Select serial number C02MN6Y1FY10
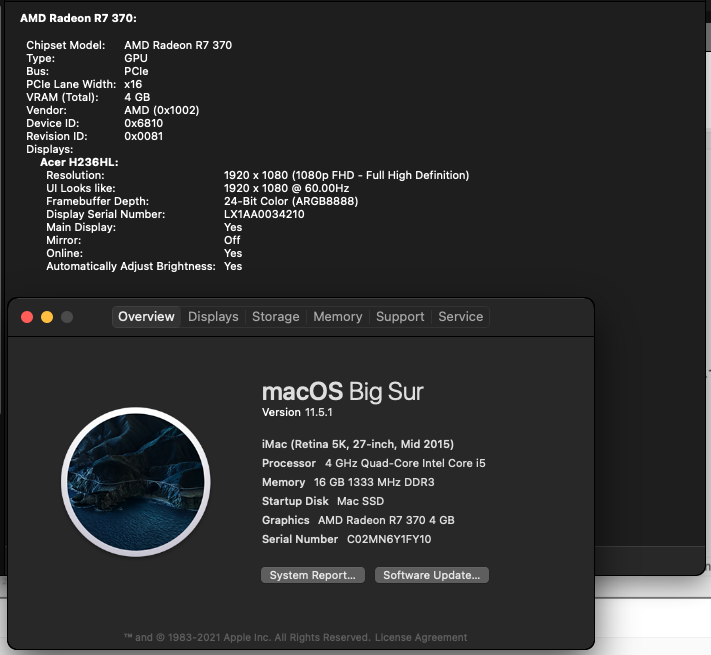 pos(389,539)
